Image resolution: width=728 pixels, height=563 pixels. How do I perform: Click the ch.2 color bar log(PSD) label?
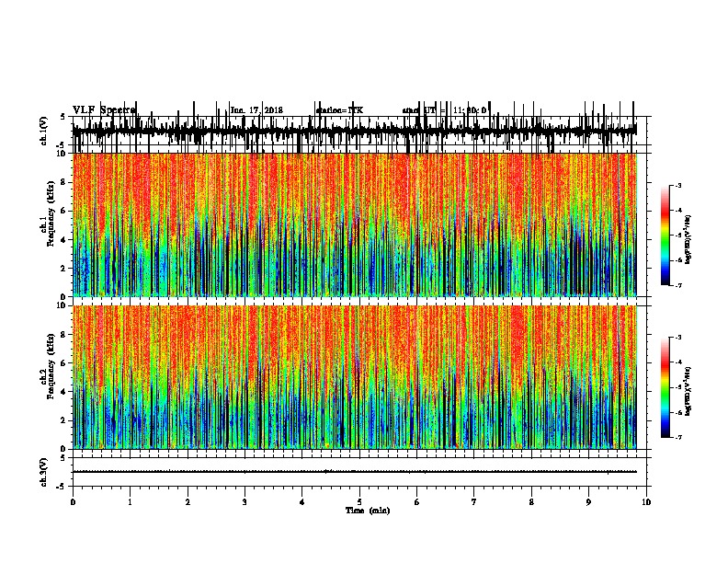tap(688, 391)
